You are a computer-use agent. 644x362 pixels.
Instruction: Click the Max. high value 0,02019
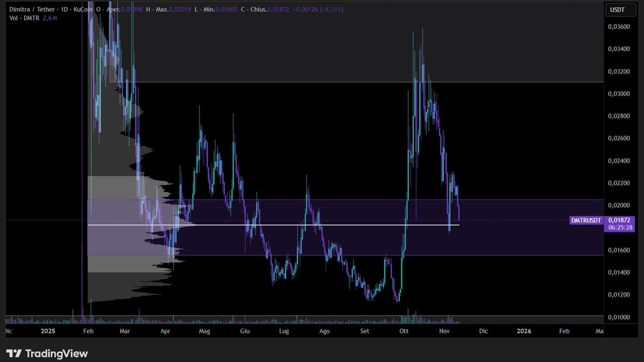[x=179, y=10]
